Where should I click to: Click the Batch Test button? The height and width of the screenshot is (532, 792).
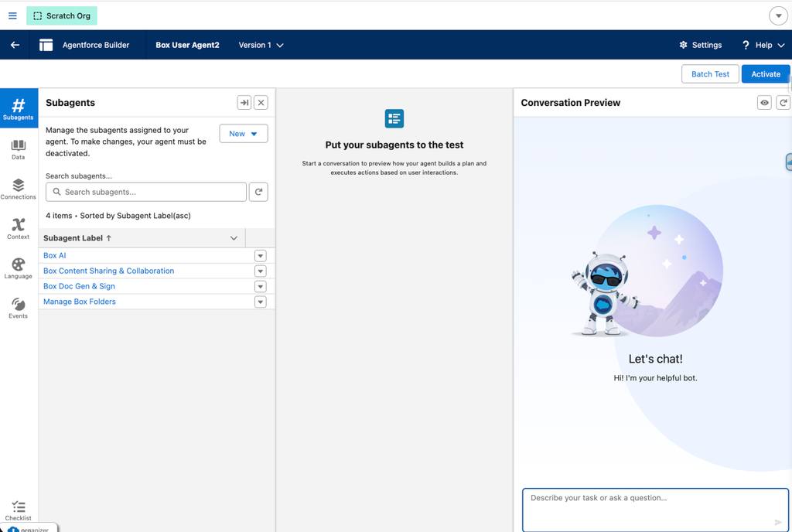pos(710,73)
